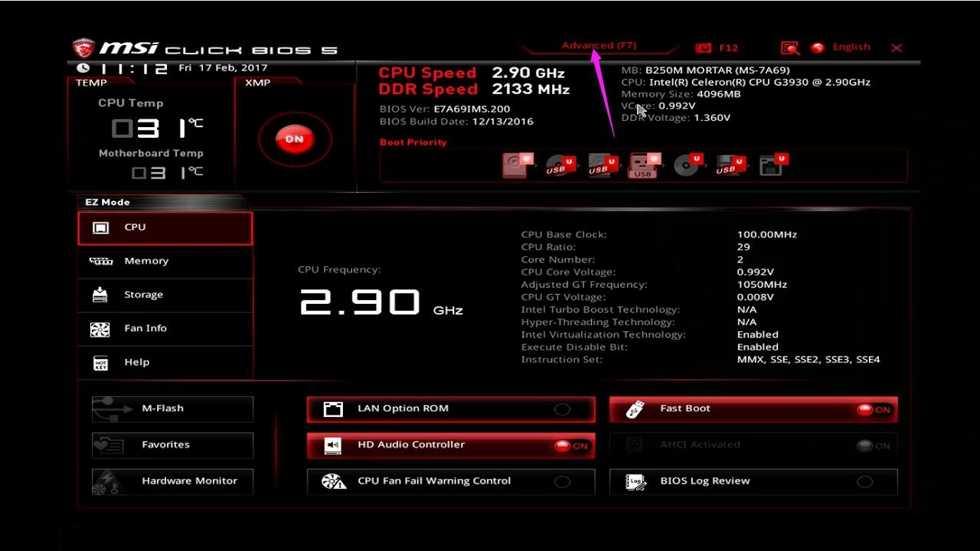The image size is (980, 551).
Task: Click the Fan Info fan icon
Action: tap(100, 328)
